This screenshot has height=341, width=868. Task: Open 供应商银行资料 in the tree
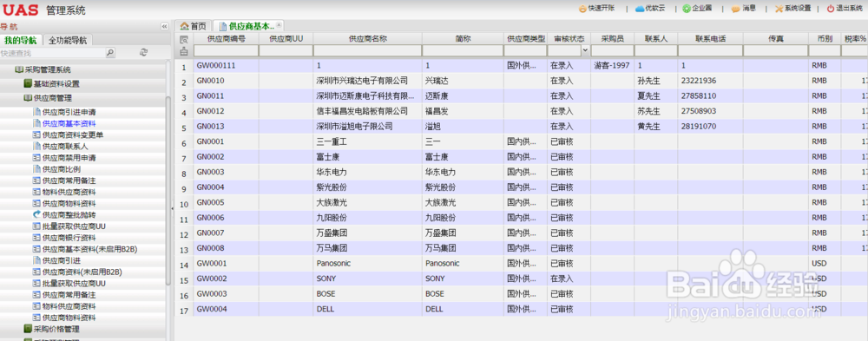pos(69,238)
